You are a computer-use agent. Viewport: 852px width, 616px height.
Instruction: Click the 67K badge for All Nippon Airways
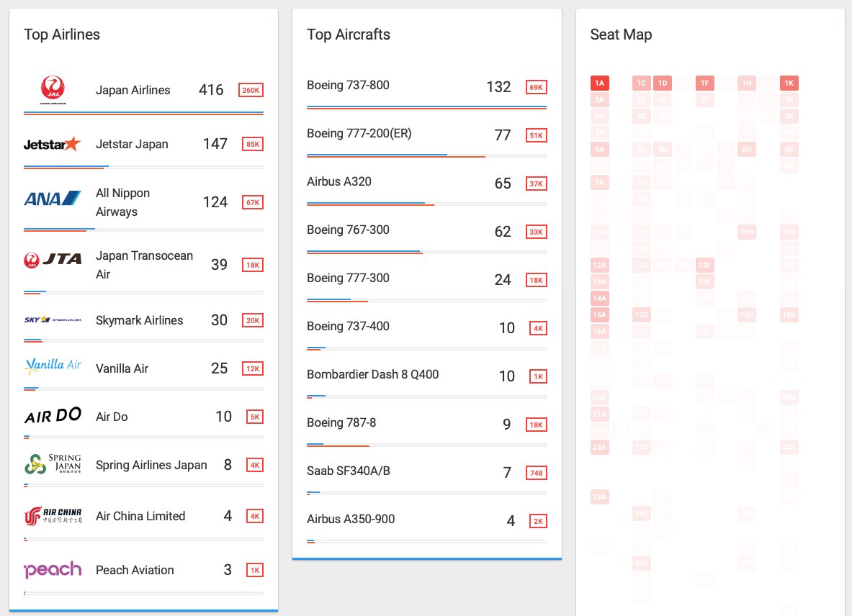click(x=253, y=202)
